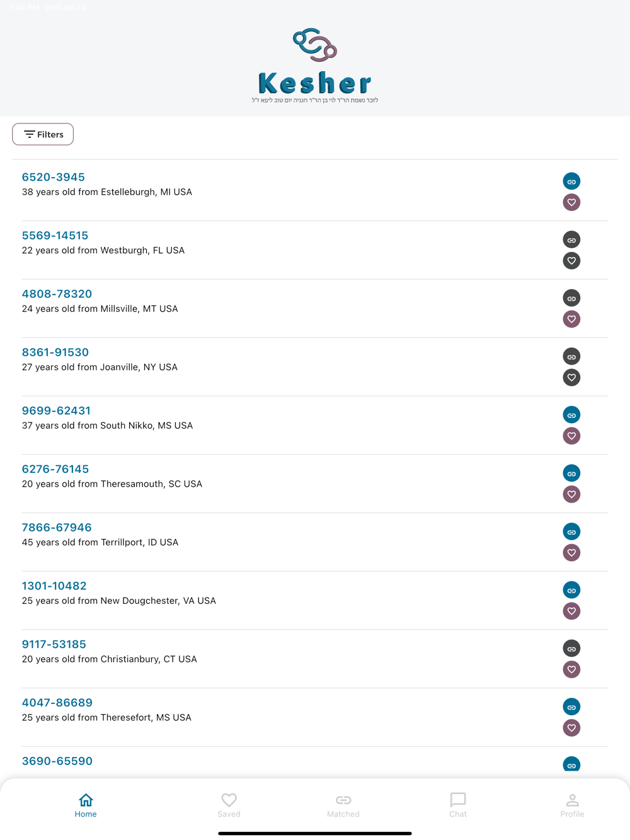Toggle heart on profile 8361-91530
This screenshot has height=840, width=630.
571,377
